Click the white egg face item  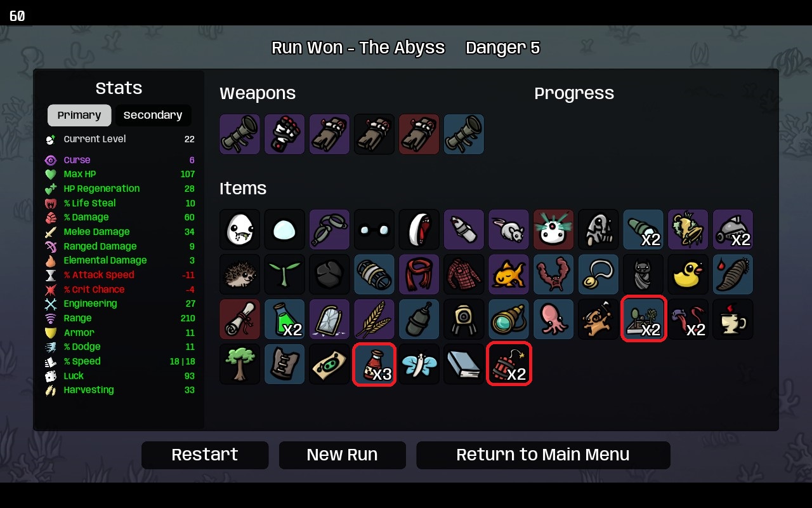point(240,229)
